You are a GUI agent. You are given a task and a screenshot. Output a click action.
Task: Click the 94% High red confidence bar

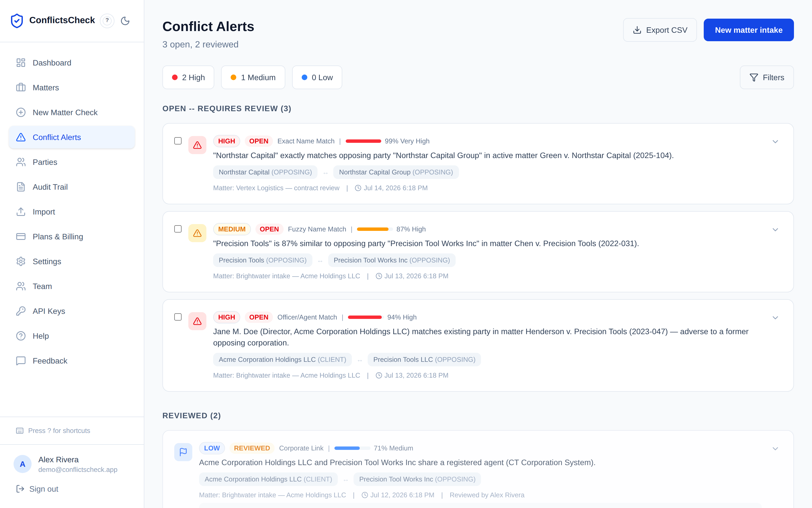(x=366, y=317)
